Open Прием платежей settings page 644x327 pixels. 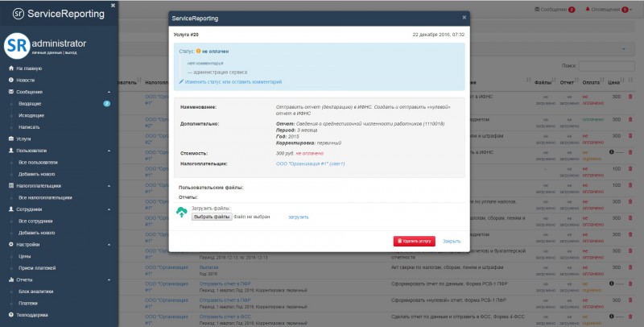tap(37, 268)
